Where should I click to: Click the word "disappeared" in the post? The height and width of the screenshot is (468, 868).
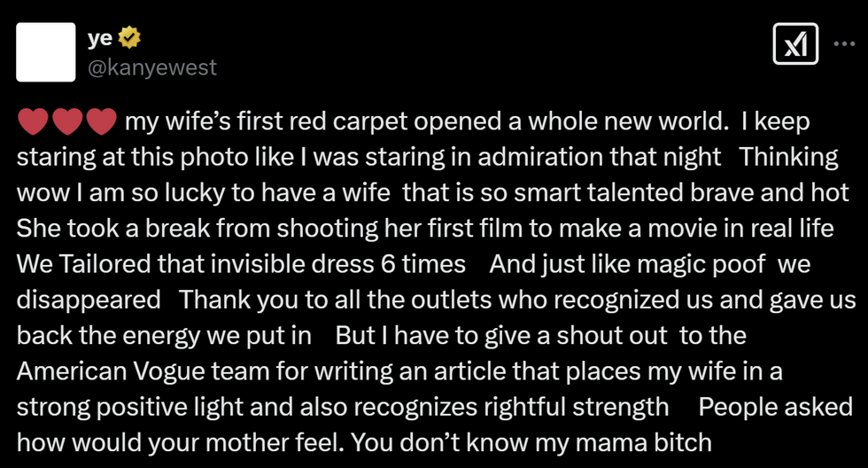point(89,300)
